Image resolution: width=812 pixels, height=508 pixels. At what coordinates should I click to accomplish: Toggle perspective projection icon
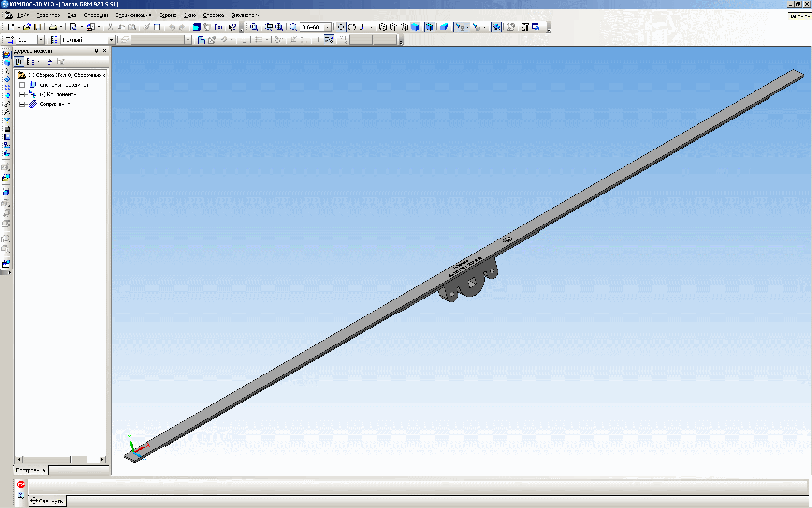click(x=444, y=27)
